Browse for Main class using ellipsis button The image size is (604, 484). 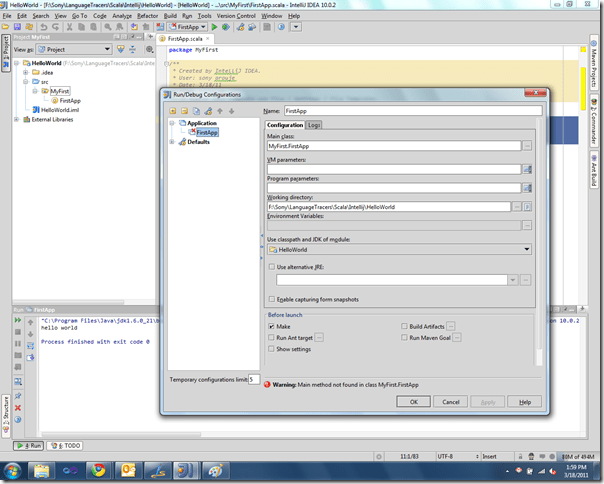click(x=527, y=145)
